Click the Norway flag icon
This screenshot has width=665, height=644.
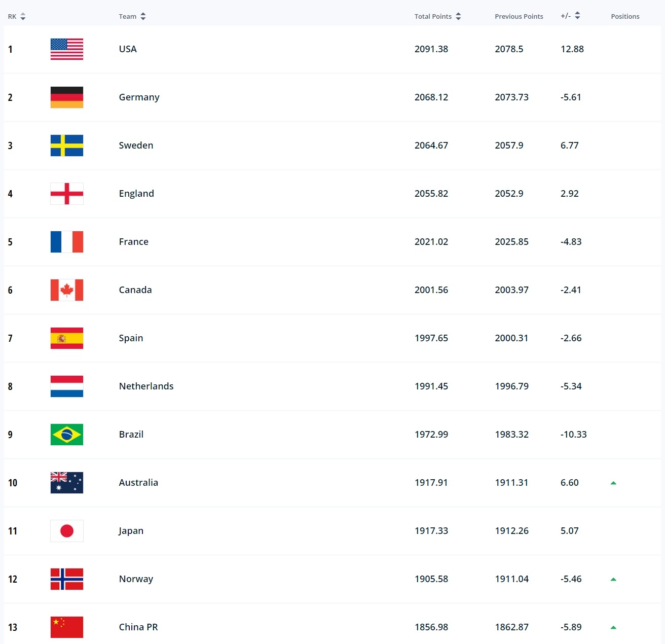[x=66, y=579]
